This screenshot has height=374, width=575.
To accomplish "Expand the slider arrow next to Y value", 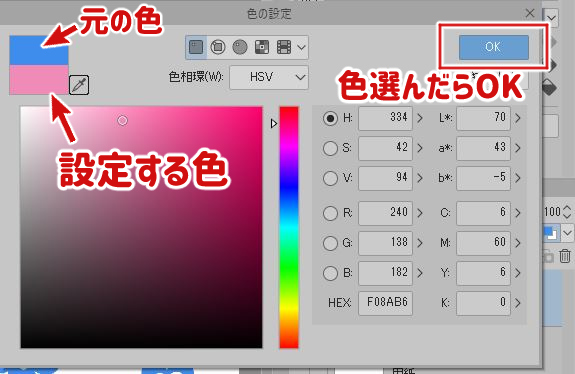I will tap(517, 274).
